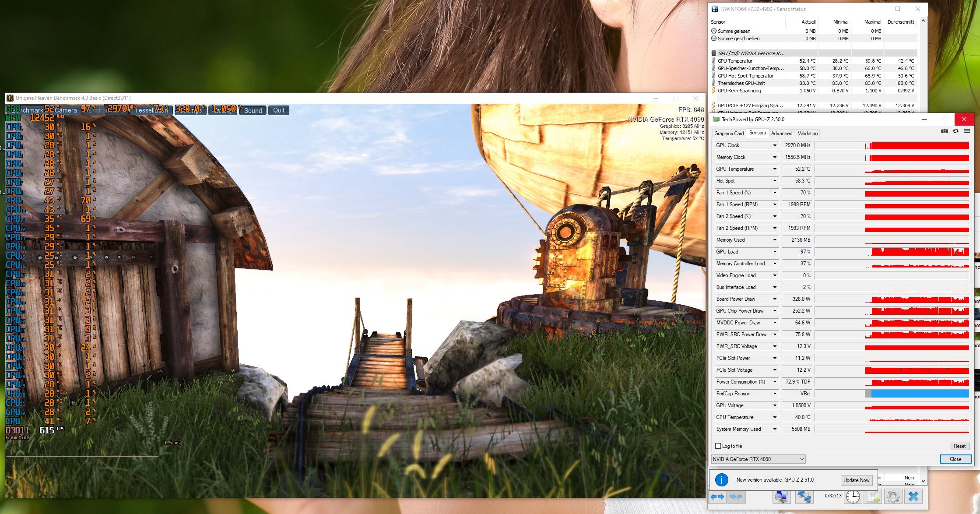Viewport: 980px width, 514px height.
Task: Click the Reset button in GPU-Z
Action: pyautogui.click(x=959, y=446)
